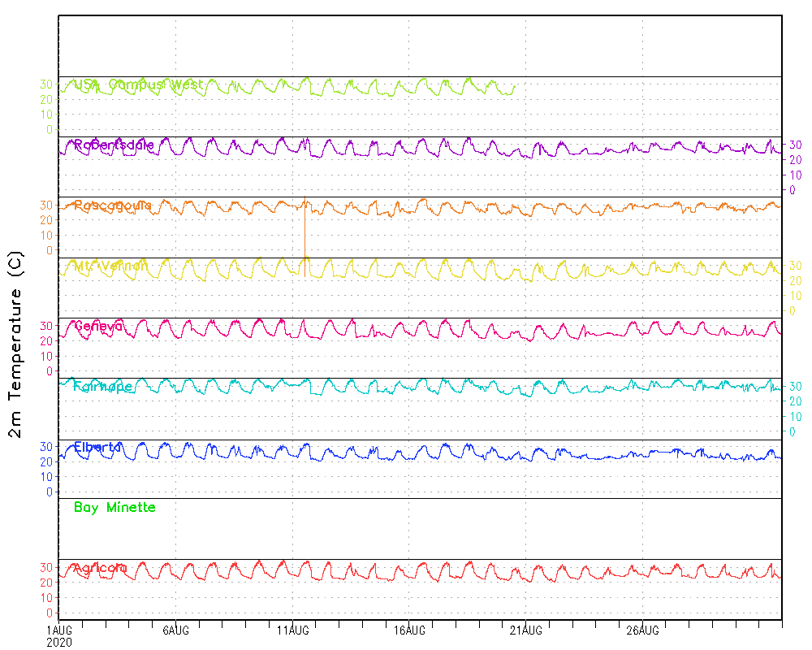Viewport: 812px width, 650px height.
Task: Click the Elberta station label
Action: (x=97, y=447)
